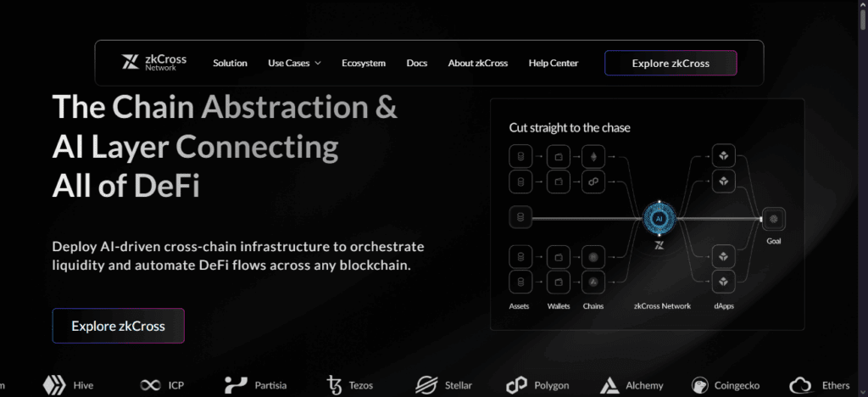This screenshot has height=397, width=868.
Task: Click the 'Goal' diagram label
Action: (774, 242)
